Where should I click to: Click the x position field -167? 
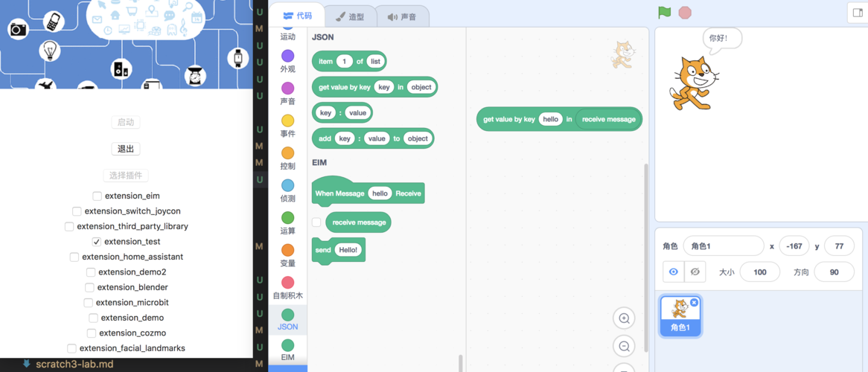pyautogui.click(x=794, y=246)
